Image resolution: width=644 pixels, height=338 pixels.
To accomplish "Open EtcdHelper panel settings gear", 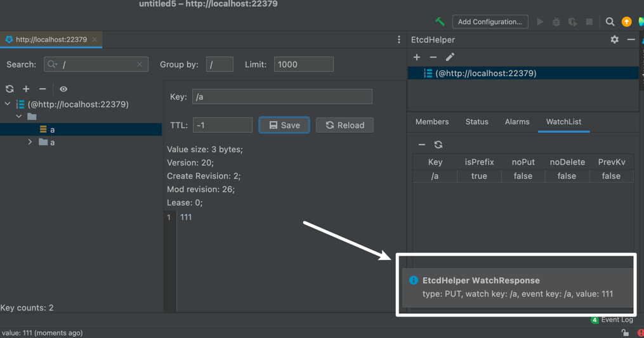I will pos(614,39).
